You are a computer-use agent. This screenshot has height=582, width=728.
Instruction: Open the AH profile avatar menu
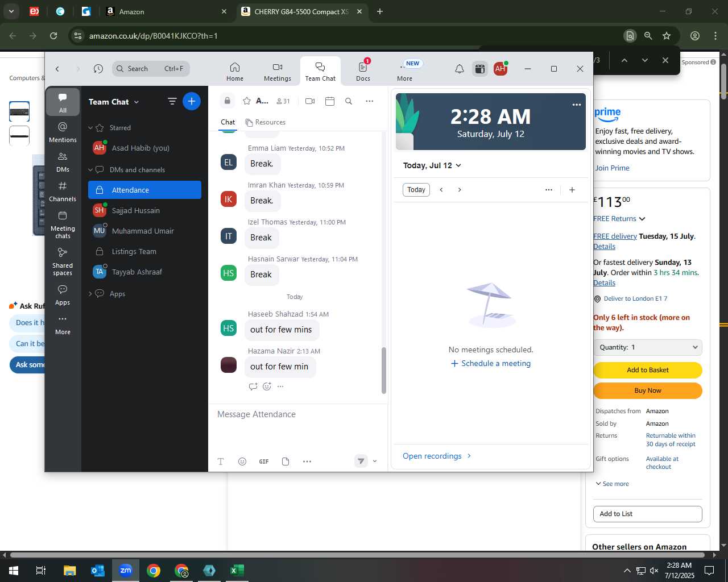coord(500,69)
